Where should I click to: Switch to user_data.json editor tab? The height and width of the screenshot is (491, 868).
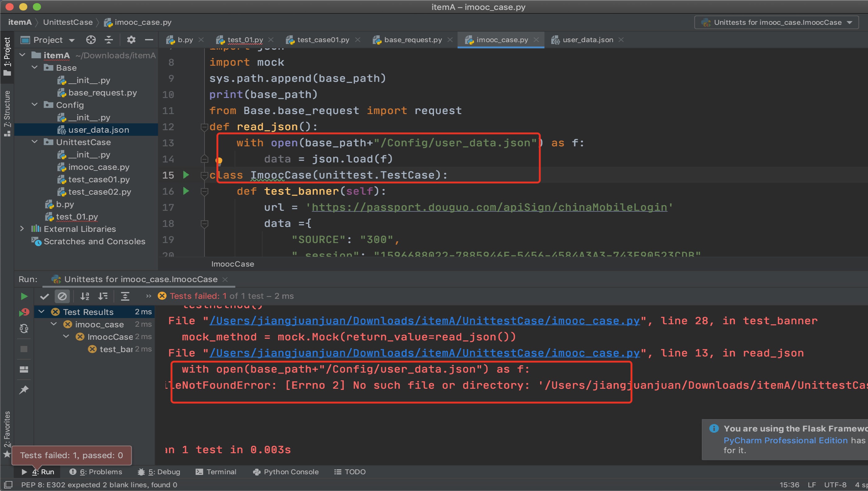point(587,40)
